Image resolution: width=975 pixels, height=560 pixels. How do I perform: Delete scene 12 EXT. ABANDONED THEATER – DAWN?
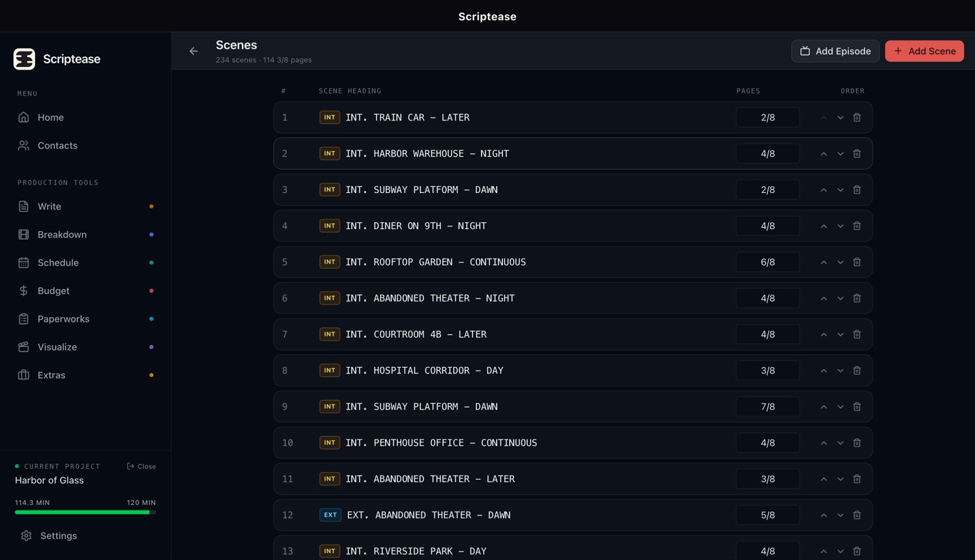coord(857,516)
